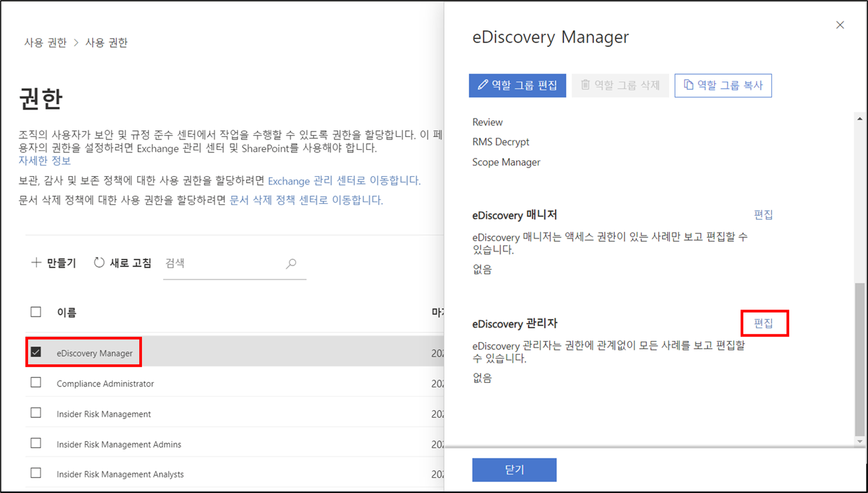Image resolution: width=868 pixels, height=493 pixels.
Task: Click the trash icon on 역할 그룹 삭제
Action: pyautogui.click(x=585, y=85)
